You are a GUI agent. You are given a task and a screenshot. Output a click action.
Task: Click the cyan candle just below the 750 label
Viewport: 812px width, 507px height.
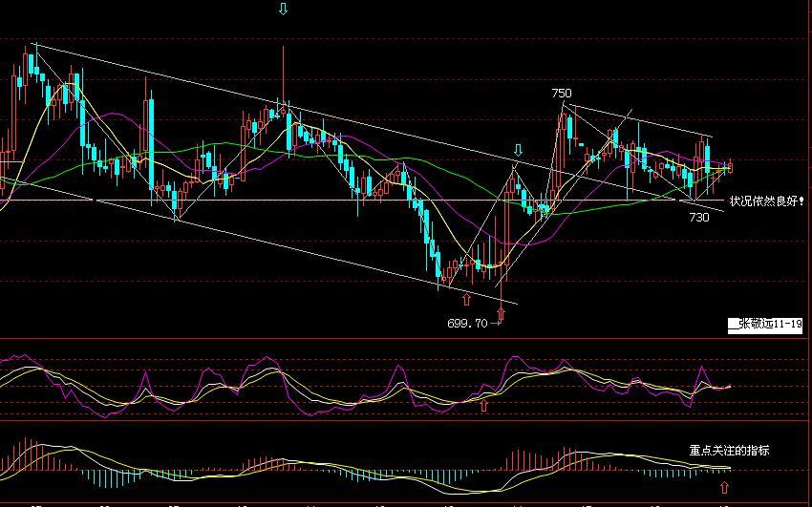coord(571,126)
